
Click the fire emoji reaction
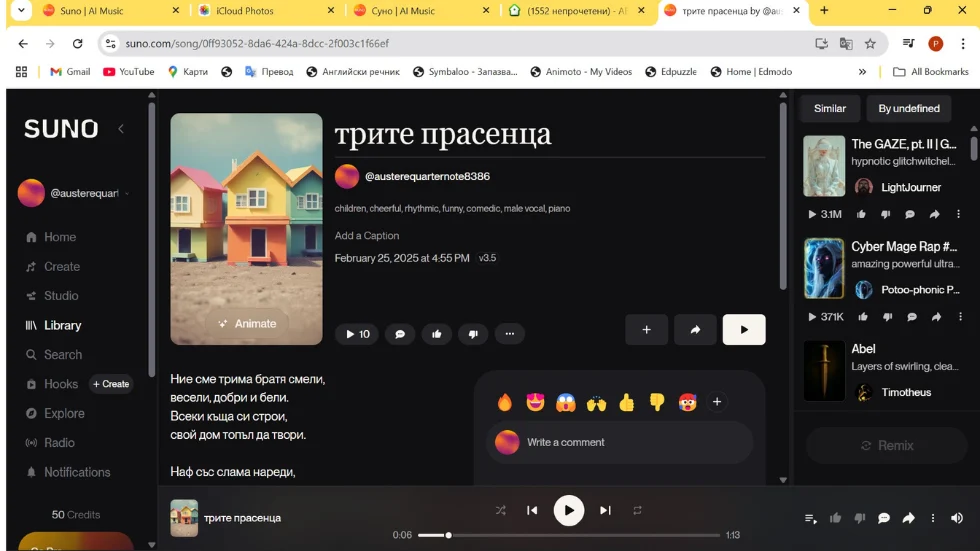505,402
